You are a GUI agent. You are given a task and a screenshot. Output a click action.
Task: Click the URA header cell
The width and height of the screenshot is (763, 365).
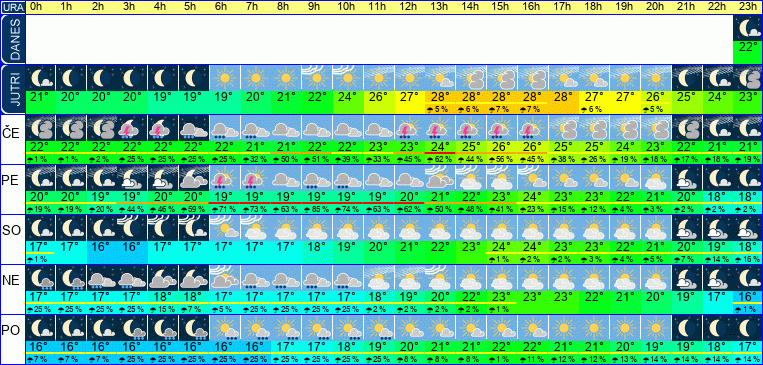[x=13, y=7]
